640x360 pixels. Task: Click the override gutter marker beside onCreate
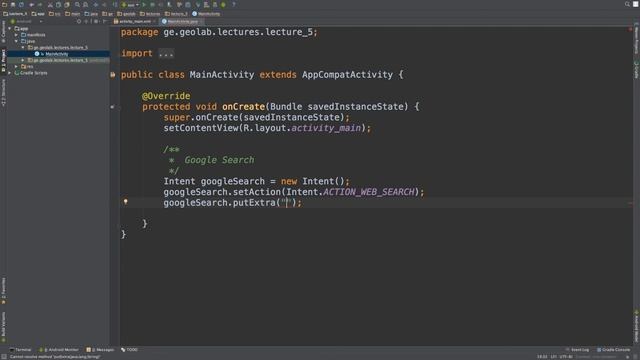coord(112,107)
